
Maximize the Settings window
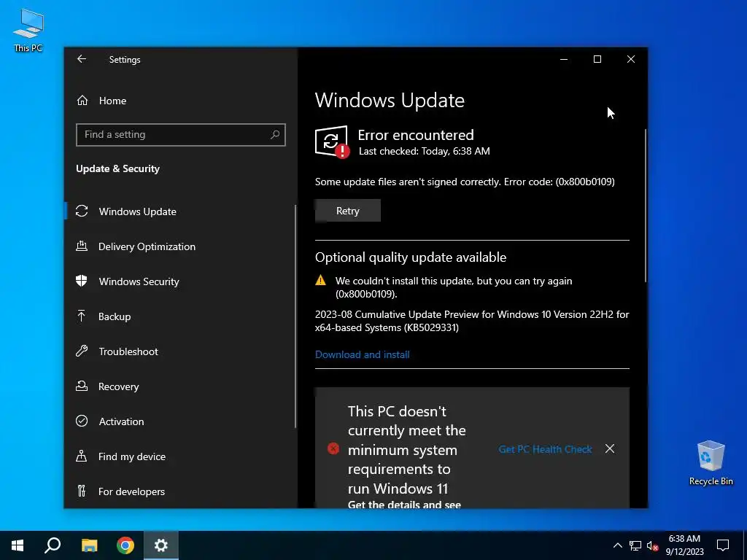(x=597, y=59)
